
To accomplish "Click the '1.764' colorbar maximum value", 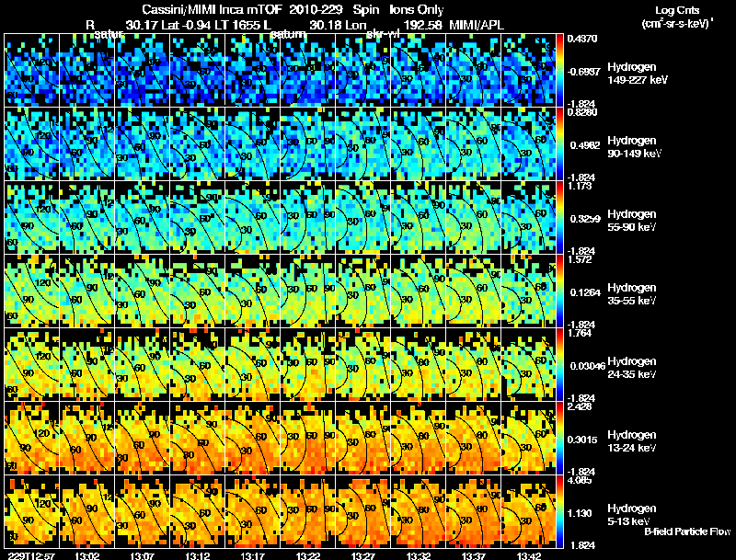I will coord(580,333).
